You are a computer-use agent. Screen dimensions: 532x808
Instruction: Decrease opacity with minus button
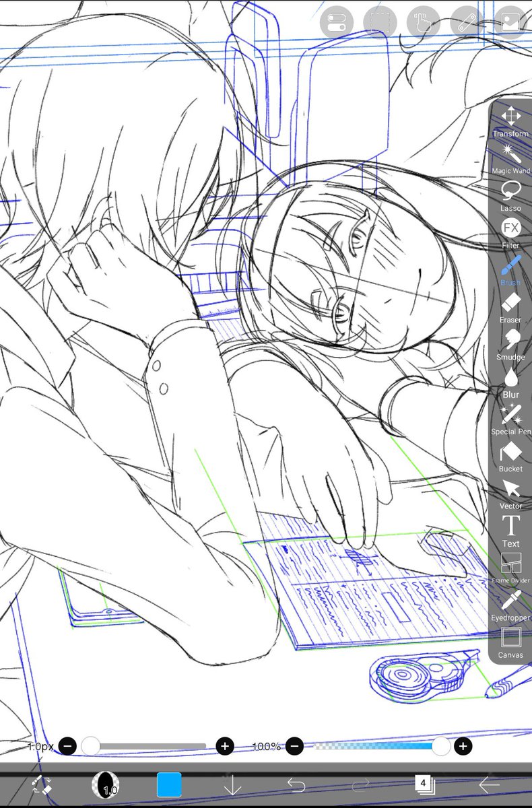pyautogui.click(x=294, y=746)
